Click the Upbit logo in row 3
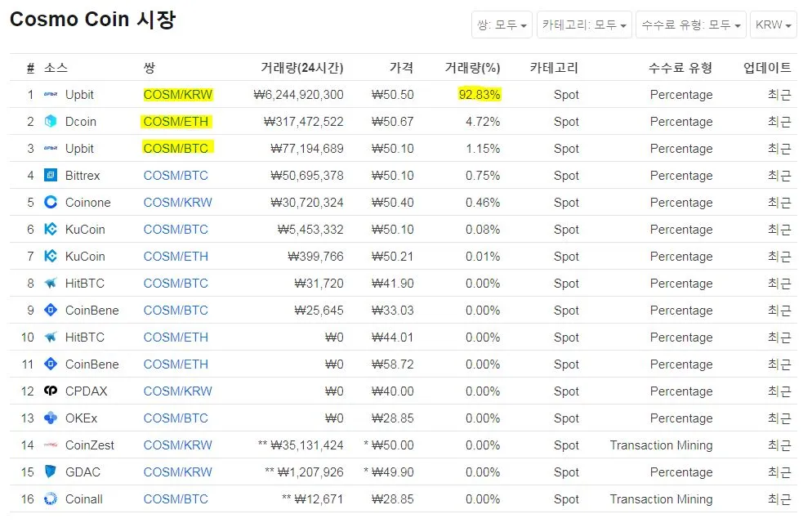812x523 pixels. [51, 148]
